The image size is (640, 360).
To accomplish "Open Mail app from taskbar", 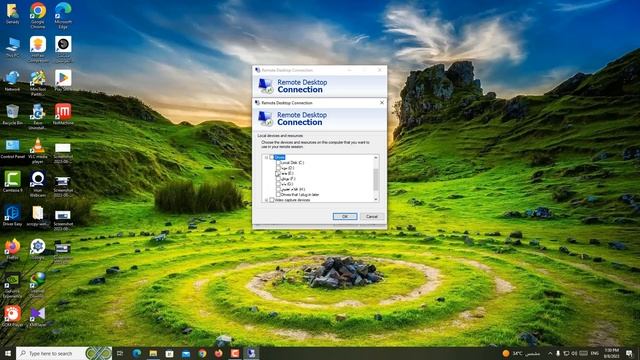I will (x=186, y=353).
